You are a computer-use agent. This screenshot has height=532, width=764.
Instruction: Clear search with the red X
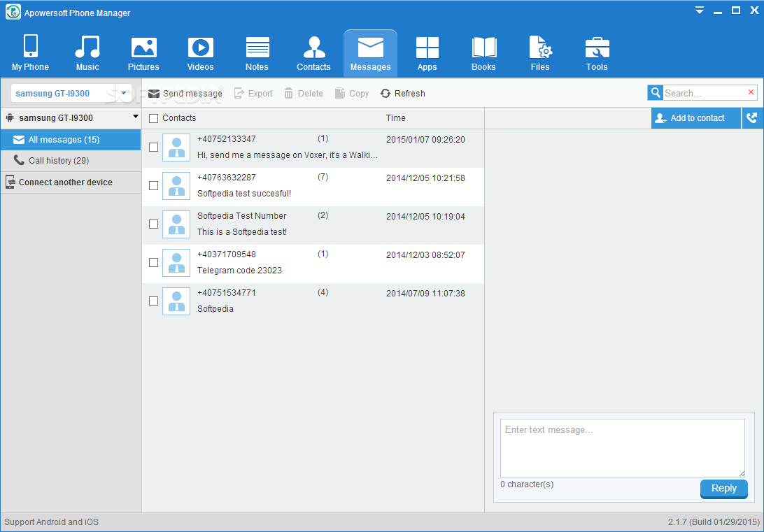(751, 92)
